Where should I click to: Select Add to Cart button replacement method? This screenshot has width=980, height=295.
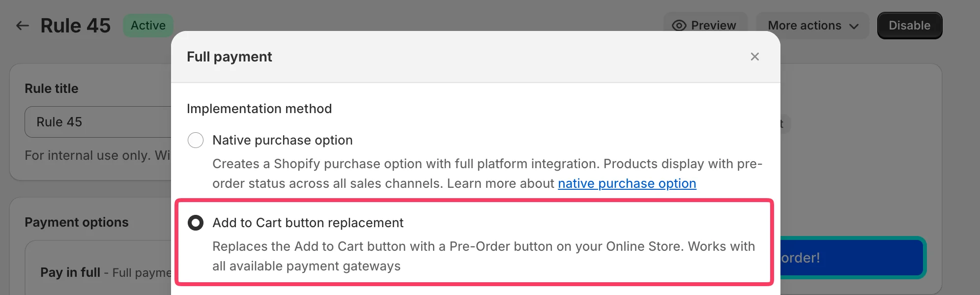(x=308, y=222)
